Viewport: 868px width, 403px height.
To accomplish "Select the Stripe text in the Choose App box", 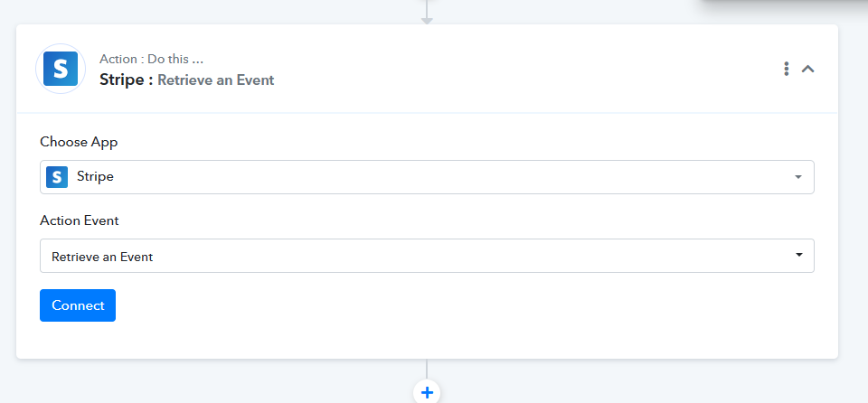I will click(95, 176).
